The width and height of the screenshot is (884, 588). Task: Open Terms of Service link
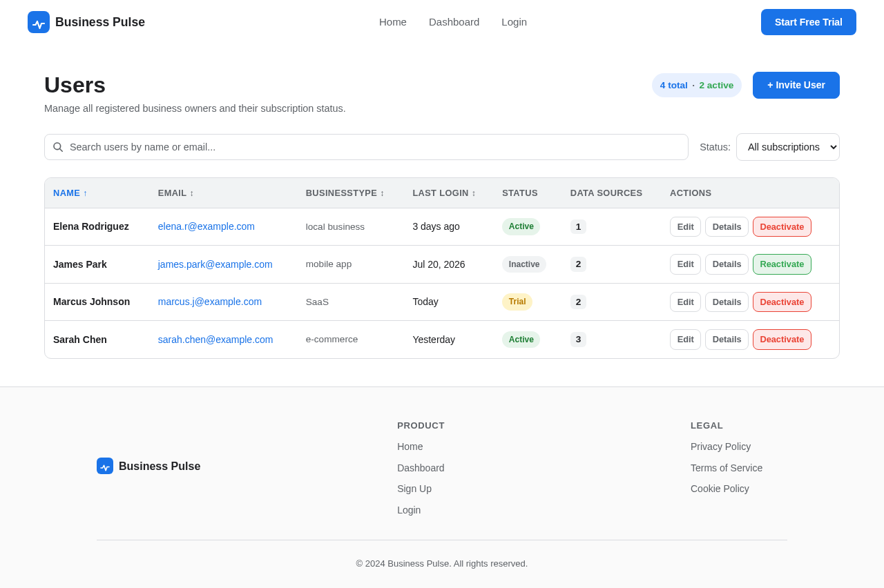(x=727, y=468)
